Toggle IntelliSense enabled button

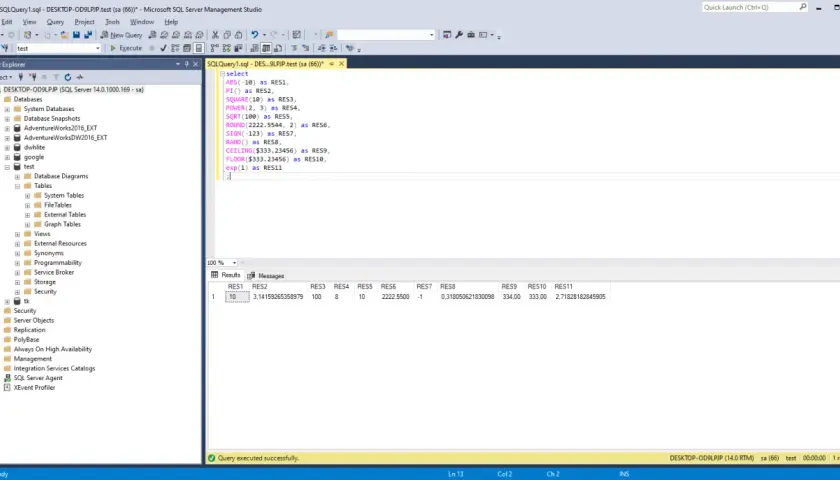coord(199,48)
